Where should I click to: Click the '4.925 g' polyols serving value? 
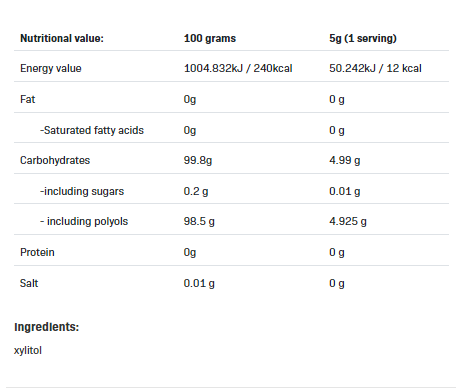(348, 221)
